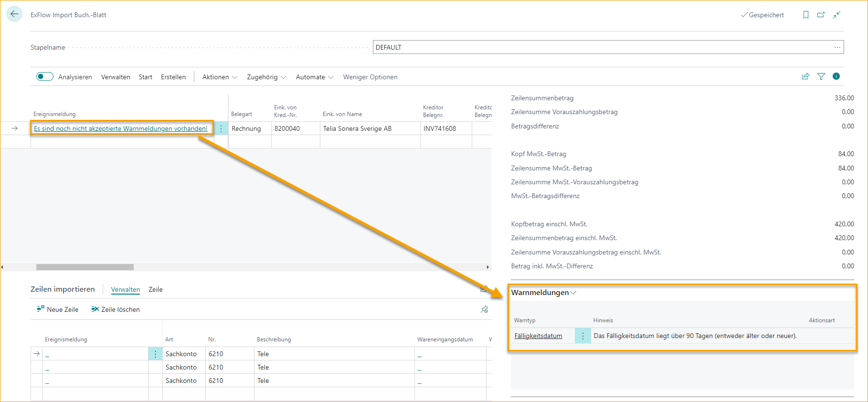Select Verwalten tab in Zeilen importieren
Viewport: 868px width, 402px height.
(126, 289)
